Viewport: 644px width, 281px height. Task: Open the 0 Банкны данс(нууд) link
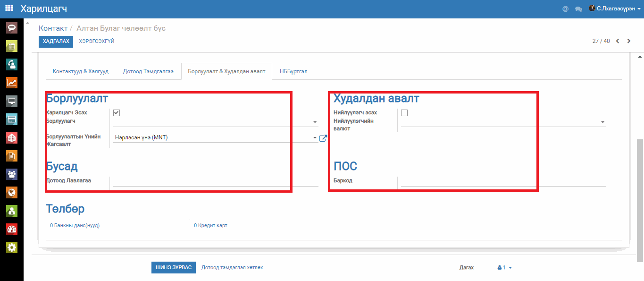tap(75, 226)
